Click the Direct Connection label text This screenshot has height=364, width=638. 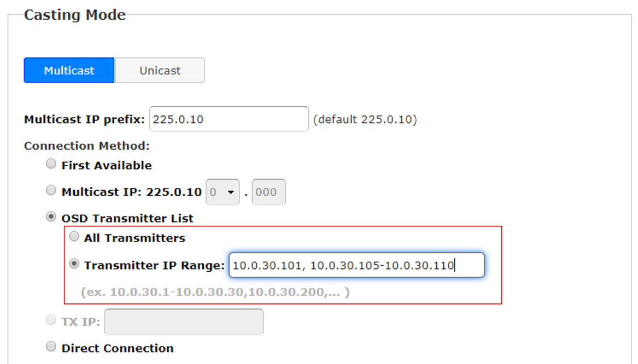pos(118,348)
